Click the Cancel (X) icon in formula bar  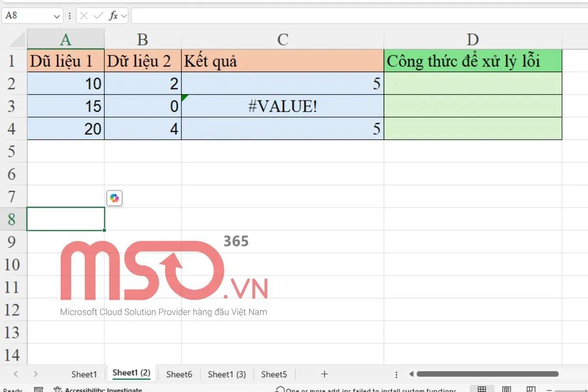tap(83, 16)
